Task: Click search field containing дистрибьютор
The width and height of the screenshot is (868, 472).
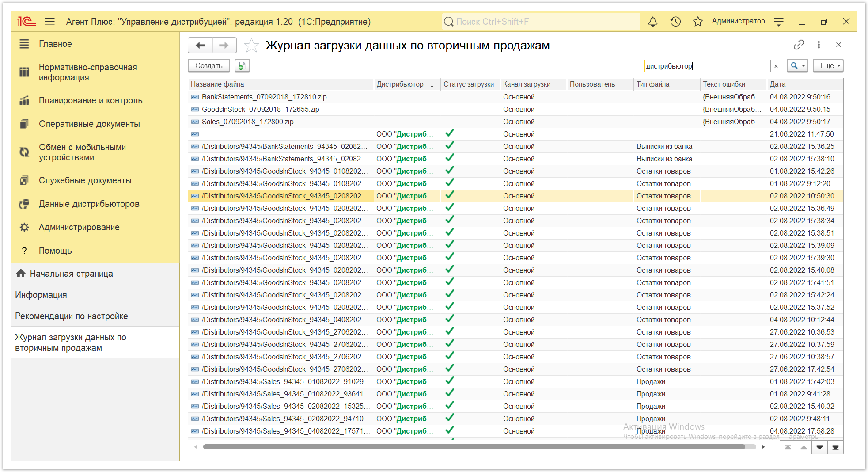Action: tap(707, 66)
